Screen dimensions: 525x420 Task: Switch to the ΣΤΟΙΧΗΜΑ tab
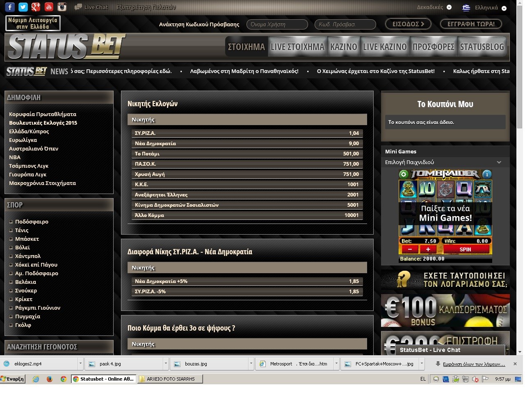point(247,47)
